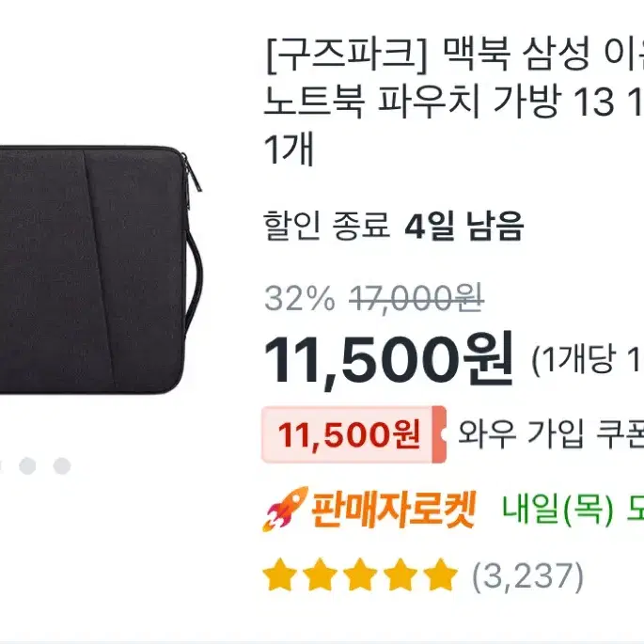Click the second yellow rating star
The height and width of the screenshot is (644, 644).
click(x=320, y=574)
